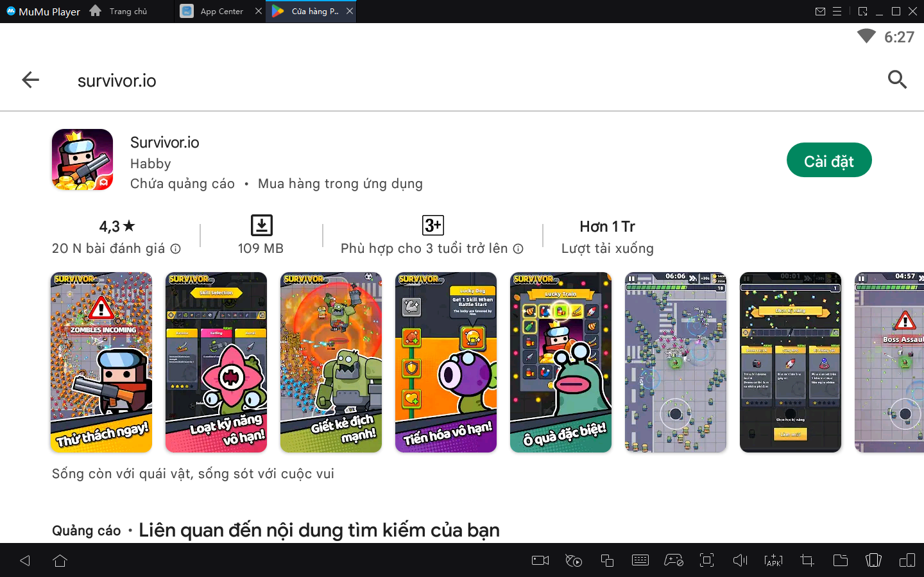Switch to the App Center tab
Viewport: 924px width, 577px height.
click(x=221, y=12)
